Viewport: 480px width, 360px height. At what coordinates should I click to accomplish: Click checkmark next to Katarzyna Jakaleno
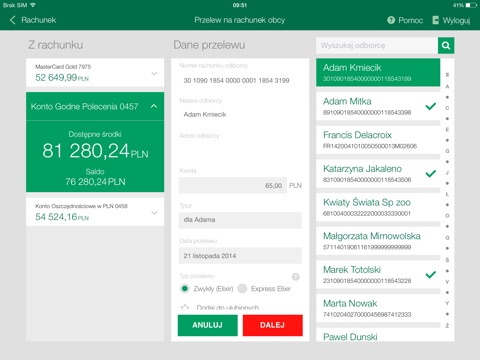[x=431, y=174]
